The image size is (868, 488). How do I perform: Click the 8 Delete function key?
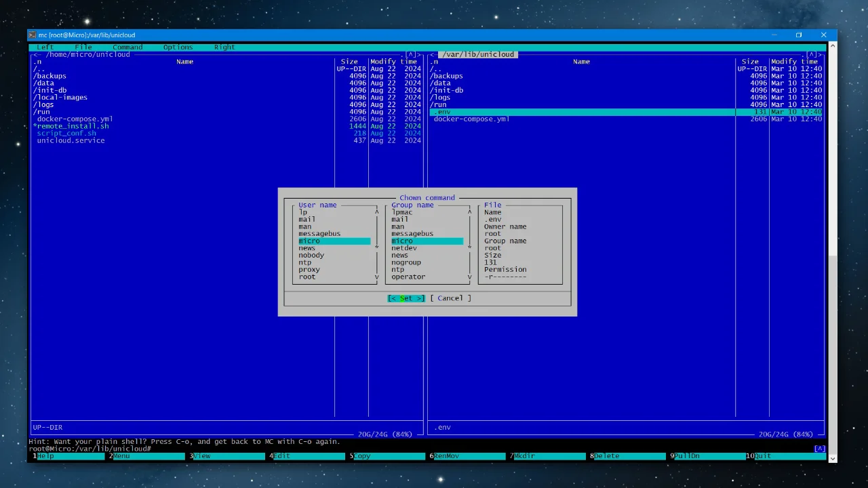[x=629, y=456]
